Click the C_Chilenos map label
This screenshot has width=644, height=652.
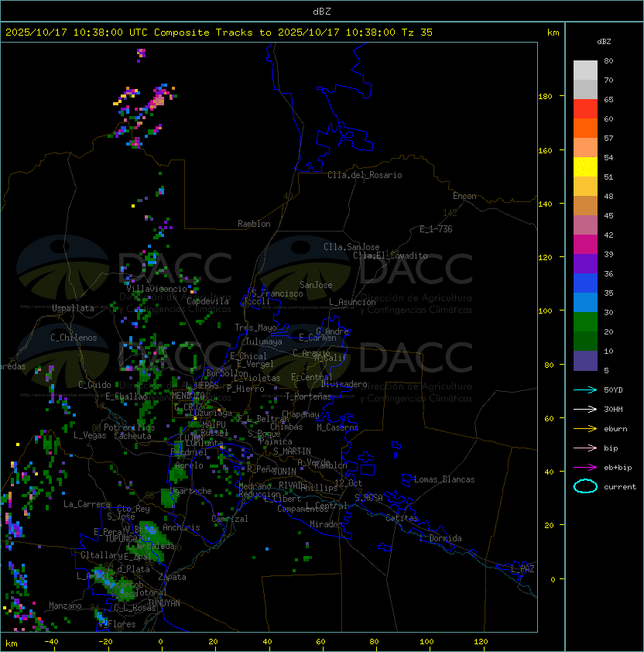coord(74,338)
